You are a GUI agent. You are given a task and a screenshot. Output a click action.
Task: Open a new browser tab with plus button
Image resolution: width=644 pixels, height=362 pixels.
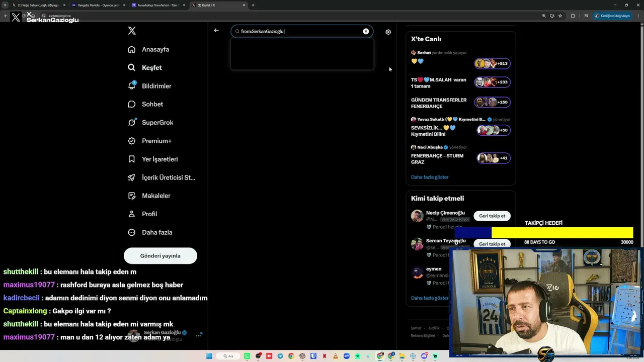tap(253, 5)
